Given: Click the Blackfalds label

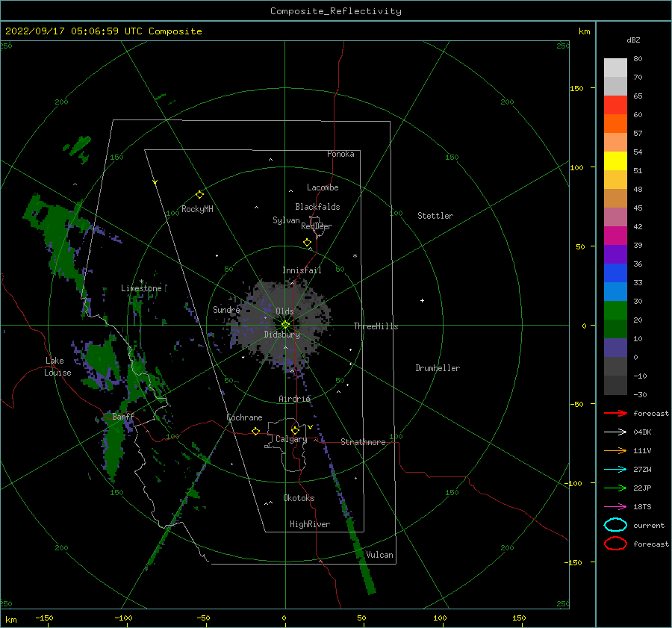Looking at the screenshot, I should [317, 207].
